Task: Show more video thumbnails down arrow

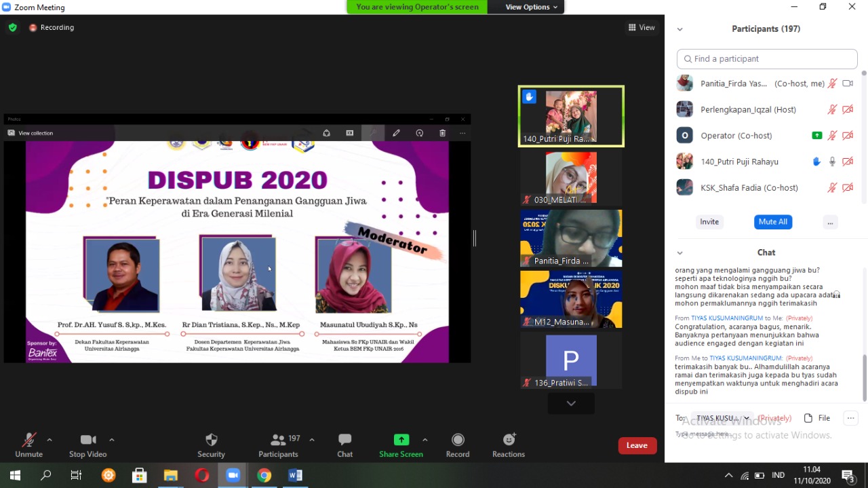Action: 571,403
